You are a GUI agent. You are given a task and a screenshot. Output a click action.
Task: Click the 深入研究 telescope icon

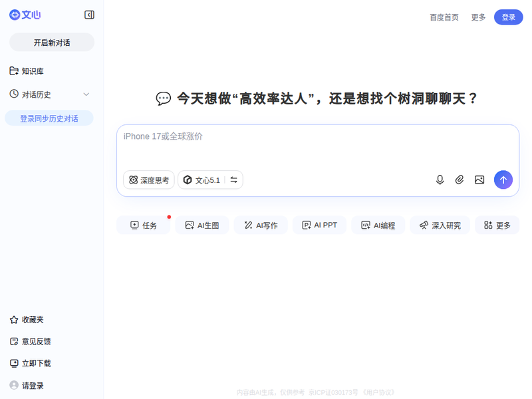point(424,225)
